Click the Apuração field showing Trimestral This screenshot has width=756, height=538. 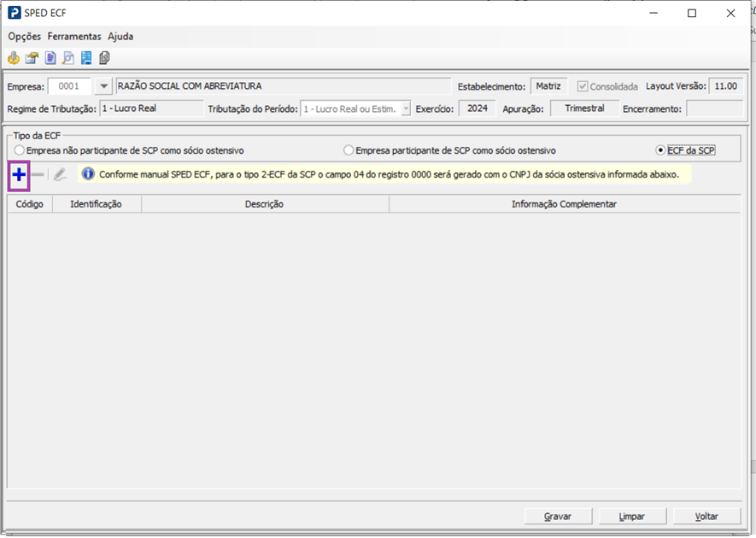[x=584, y=108]
